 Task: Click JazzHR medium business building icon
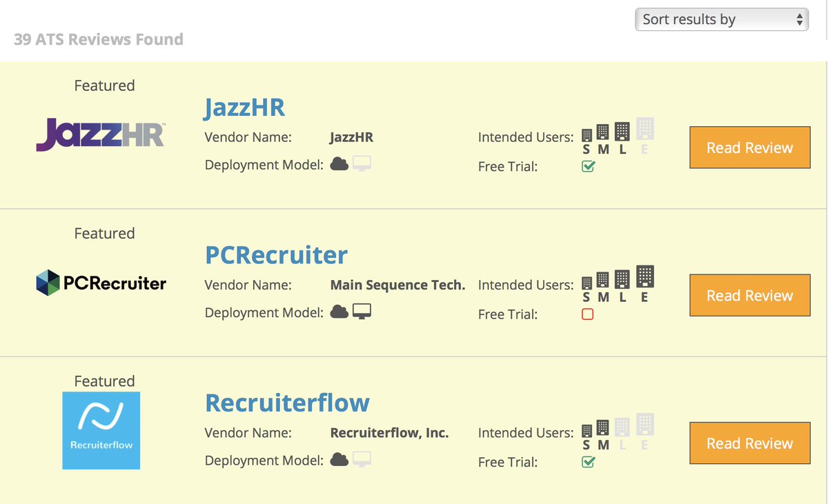coord(602,133)
